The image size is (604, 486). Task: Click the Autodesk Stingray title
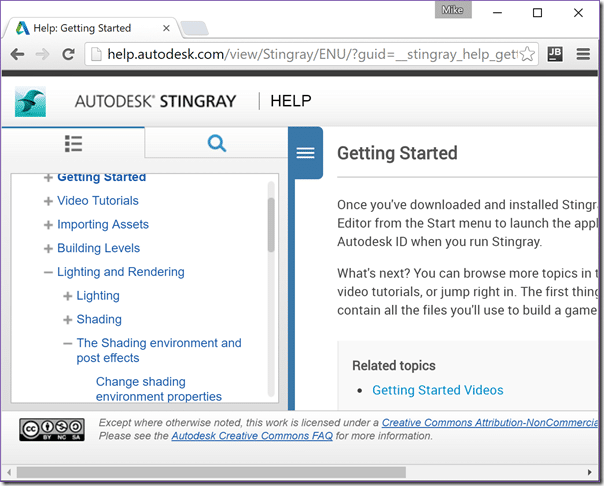tap(156, 101)
